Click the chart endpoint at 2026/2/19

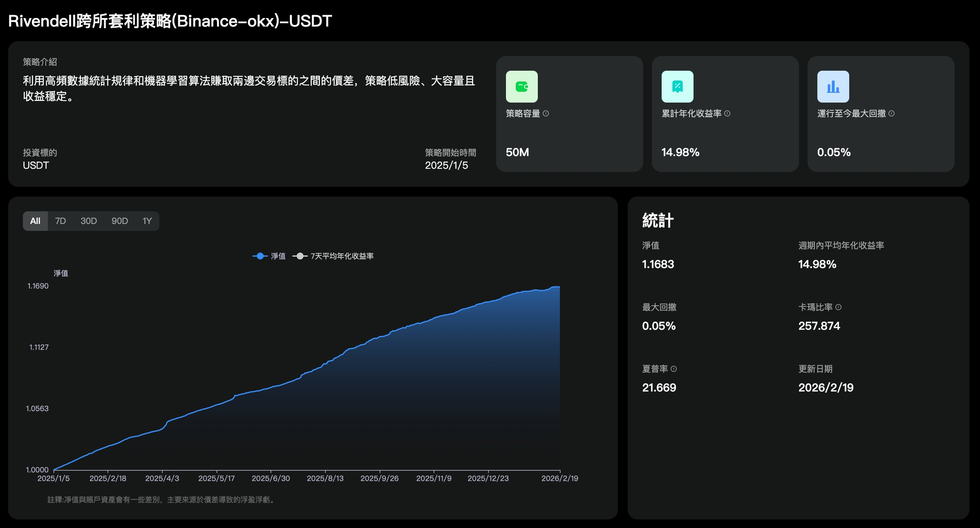559,287
